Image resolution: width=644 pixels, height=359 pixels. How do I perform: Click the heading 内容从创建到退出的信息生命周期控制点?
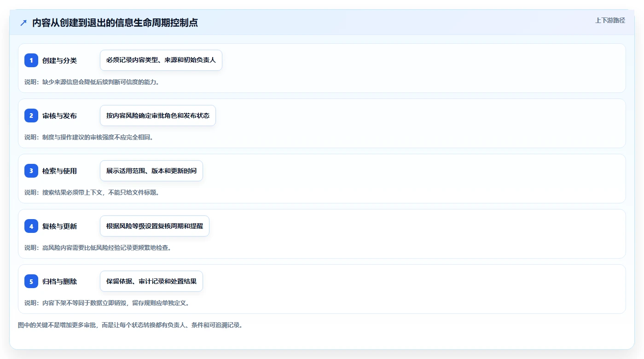(115, 23)
